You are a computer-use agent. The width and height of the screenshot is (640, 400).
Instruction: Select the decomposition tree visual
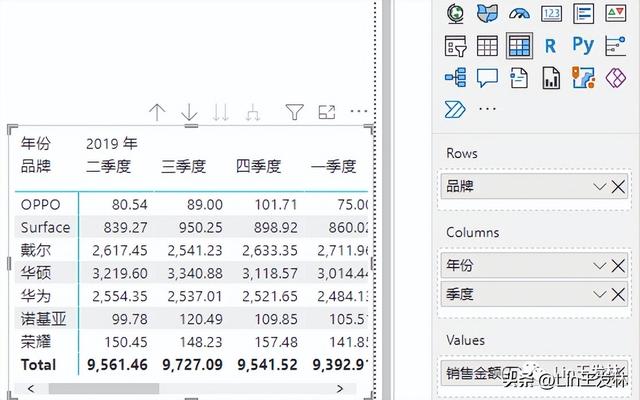(x=456, y=78)
